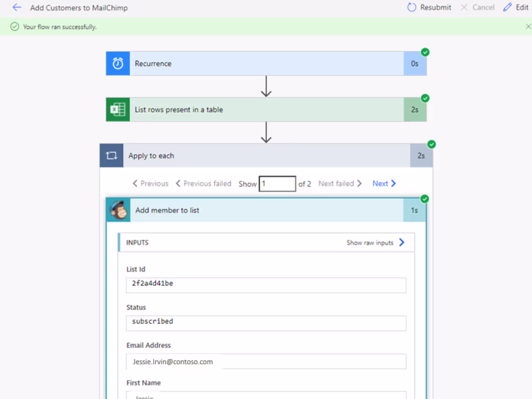
Task: Click the Excel icon on List rows step
Action: point(118,110)
